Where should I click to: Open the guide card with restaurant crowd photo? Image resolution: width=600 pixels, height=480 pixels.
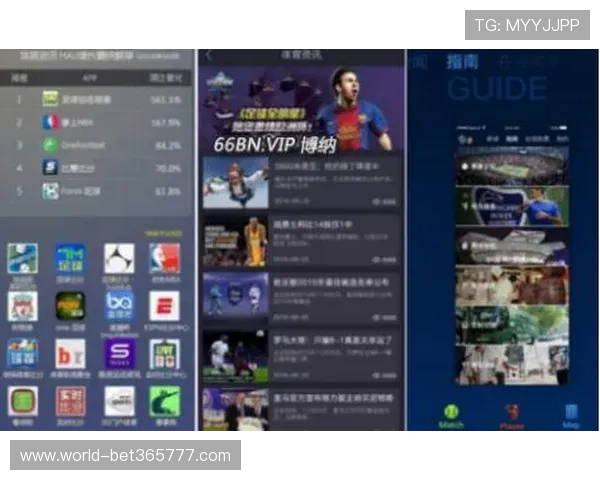(512, 285)
